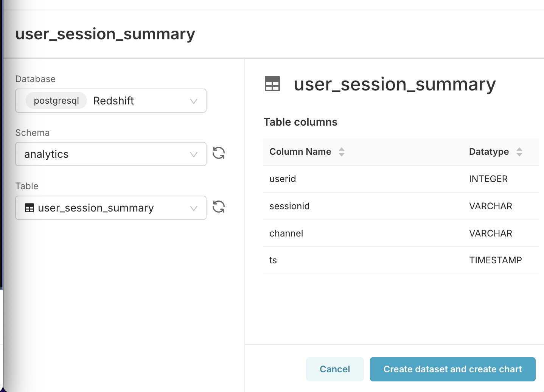Click the small table icon in Table field
The width and height of the screenshot is (544, 392).
30,208
